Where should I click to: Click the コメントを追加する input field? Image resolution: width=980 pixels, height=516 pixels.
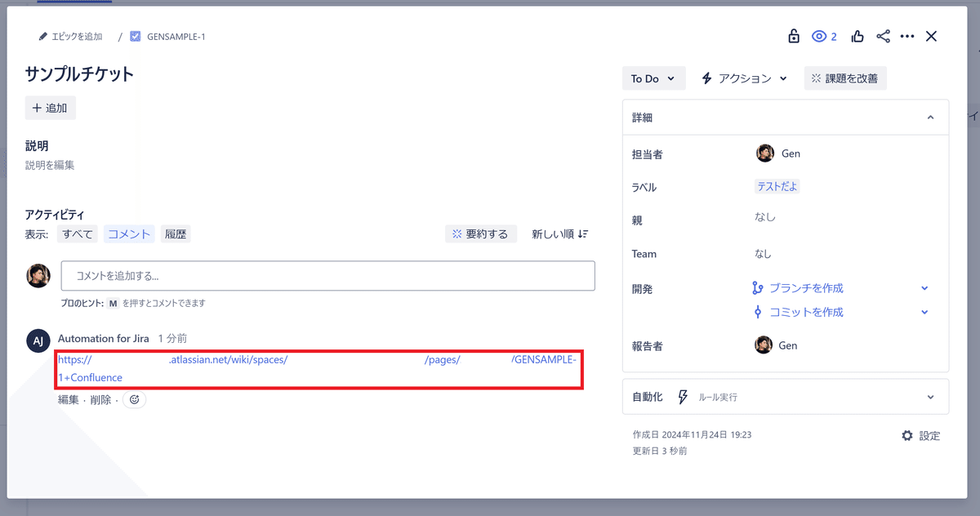pyautogui.click(x=328, y=276)
